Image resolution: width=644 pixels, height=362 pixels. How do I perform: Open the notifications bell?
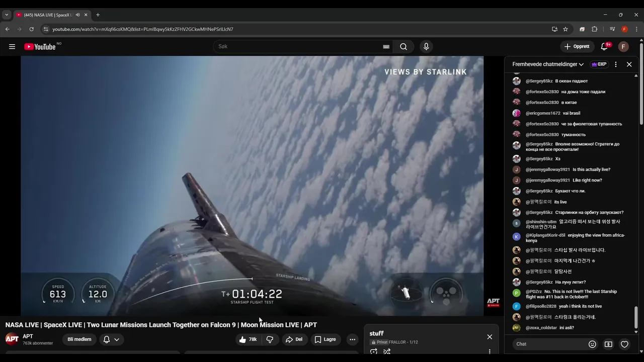click(604, 47)
